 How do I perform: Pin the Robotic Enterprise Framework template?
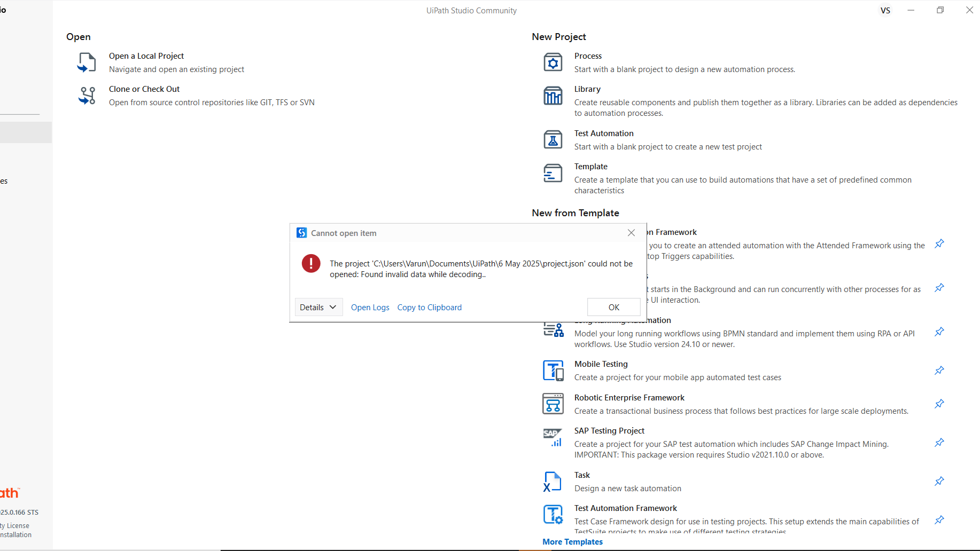point(939,404)
